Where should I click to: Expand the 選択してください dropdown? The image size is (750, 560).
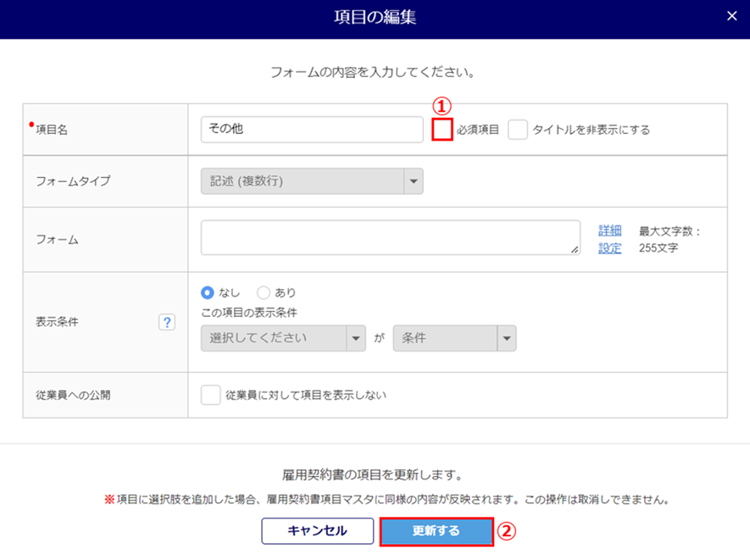tap(282, 338)
